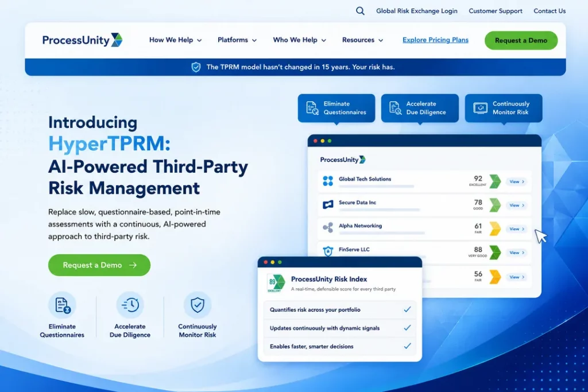Click Eliminate Questionnaires label below hero
The width and height of the screenshot is (588, 392).
tap(62, 331)
